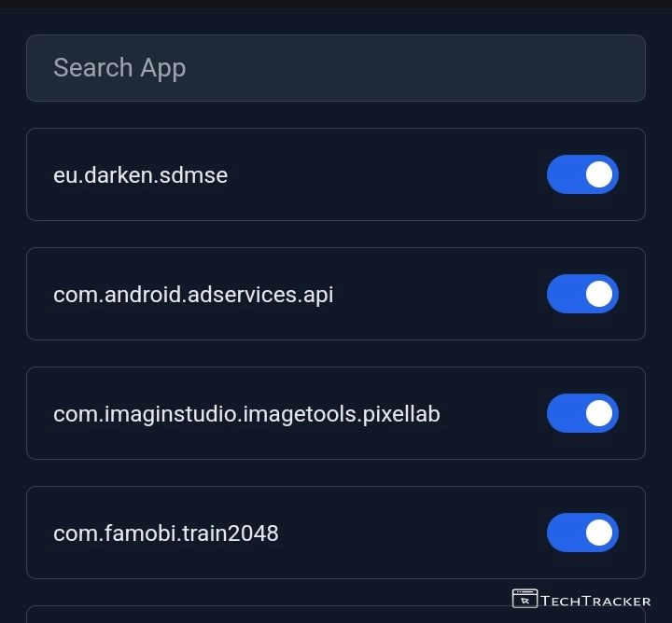The height and width of the screenshot is (623, 672).
Task: Select the eu.darken.sdmse package name text
Action: (x=140, y=174)
